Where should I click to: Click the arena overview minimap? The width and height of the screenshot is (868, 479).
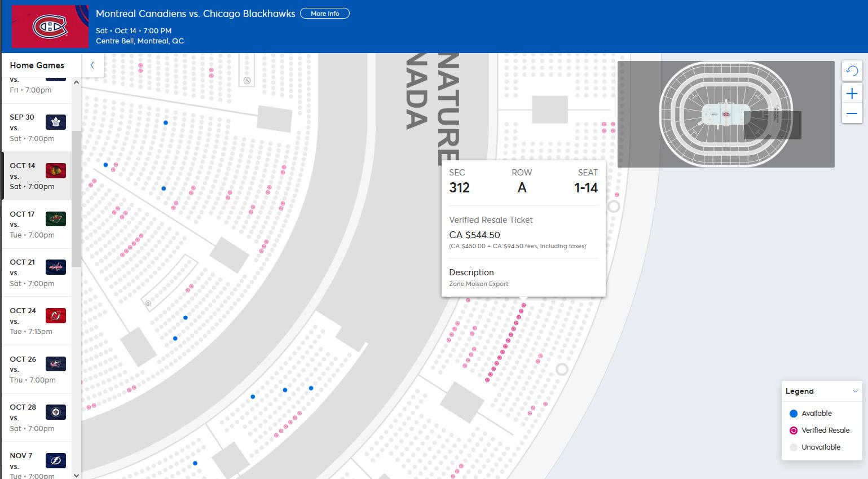(725, 114)
